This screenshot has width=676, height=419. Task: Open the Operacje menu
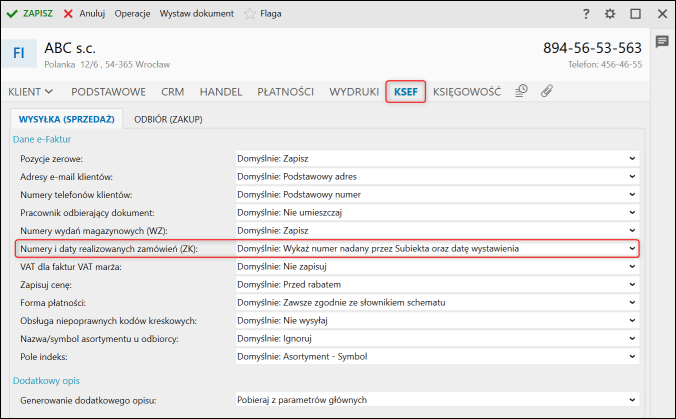point(133,14)
